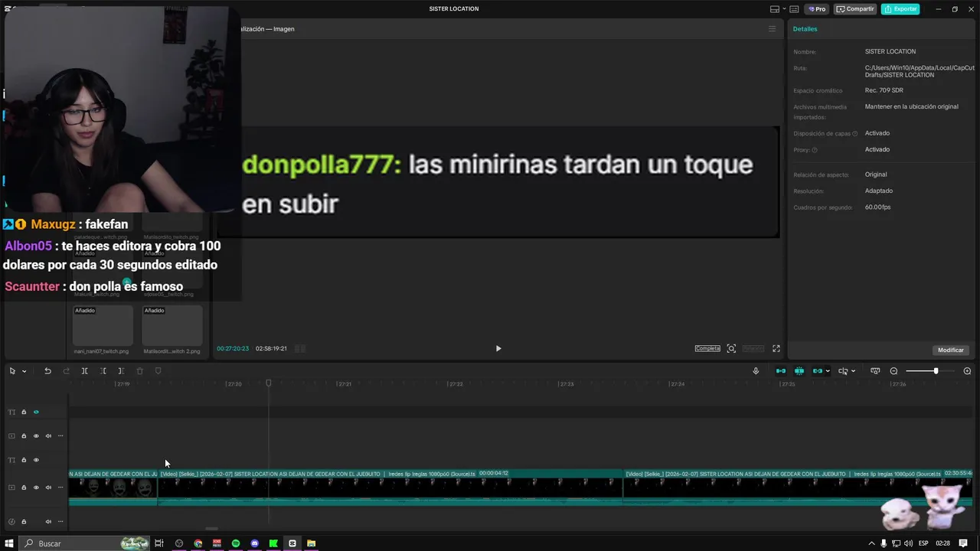Click the Exportar button
This screenshot has height=551, width=980.
pyautogui.click(x=900, y=9)
